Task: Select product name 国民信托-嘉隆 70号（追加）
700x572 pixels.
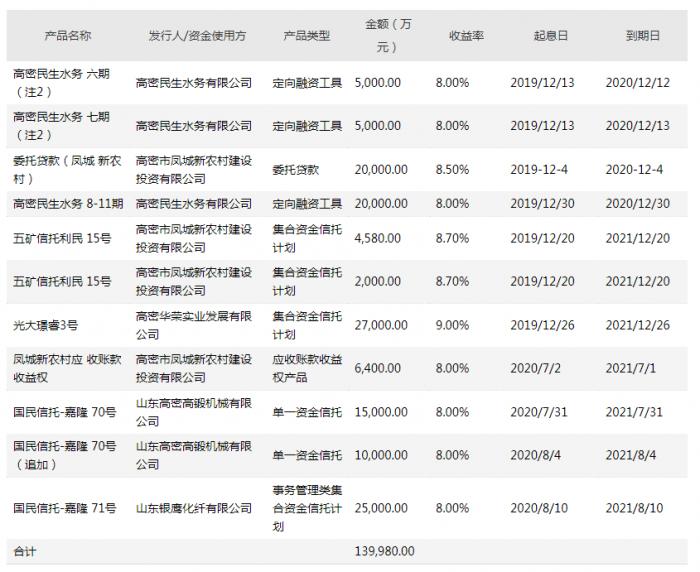Action: 65,455
